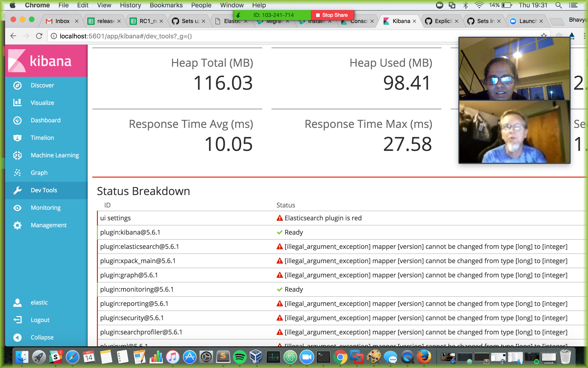Open Graph nodes icon in sidebar
The width and height of the screenshot is (588, 368).
tap(17, 173)
